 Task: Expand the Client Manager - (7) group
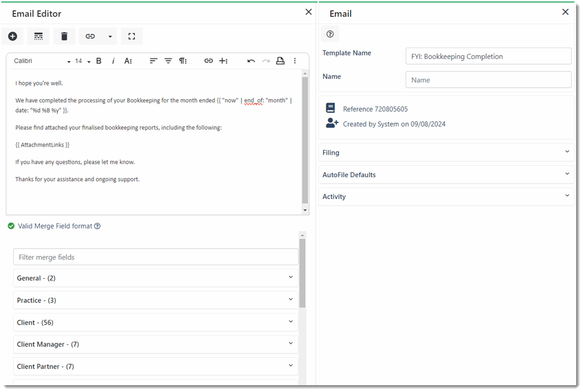(156, 344)
